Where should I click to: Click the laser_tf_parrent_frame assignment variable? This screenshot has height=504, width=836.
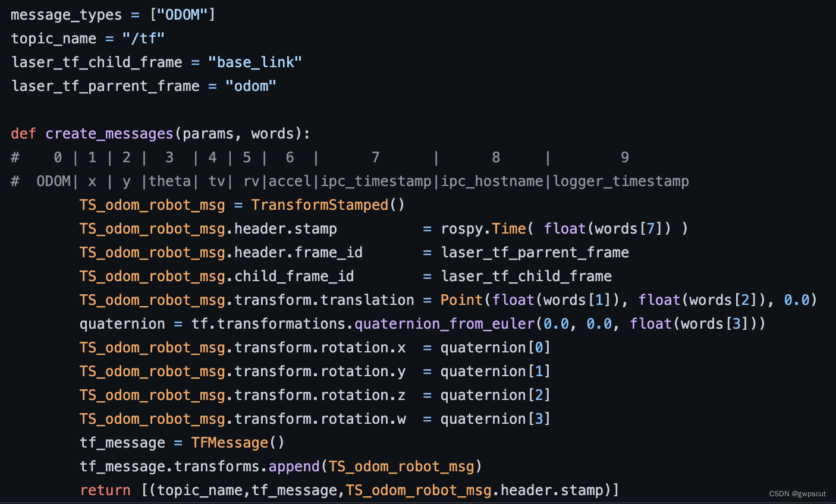tap(105, 86)
